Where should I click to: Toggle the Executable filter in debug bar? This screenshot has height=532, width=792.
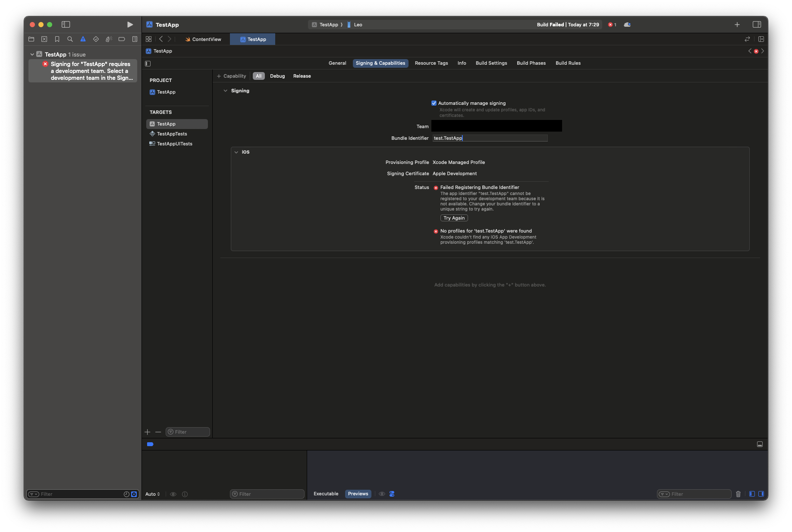tap(326, 494)
